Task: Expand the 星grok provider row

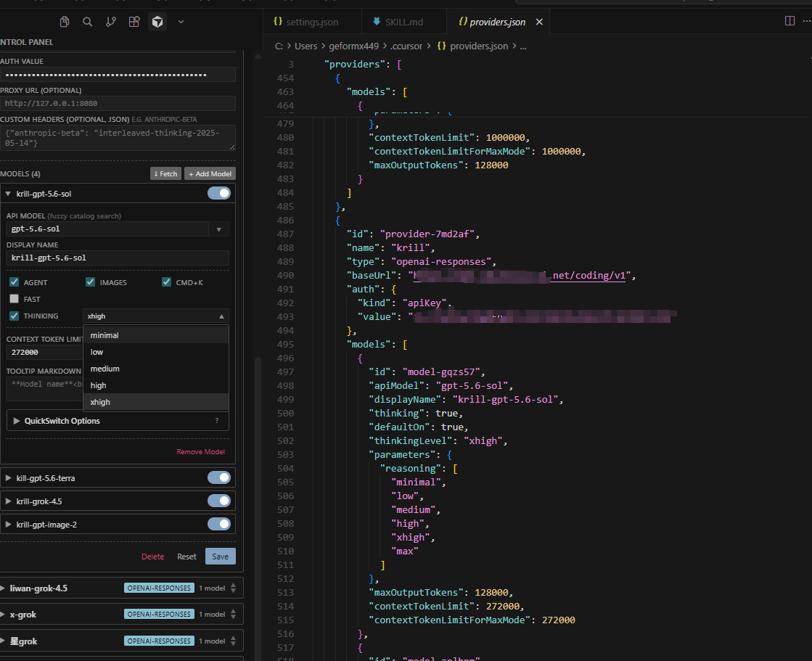Action: (3, 641)
